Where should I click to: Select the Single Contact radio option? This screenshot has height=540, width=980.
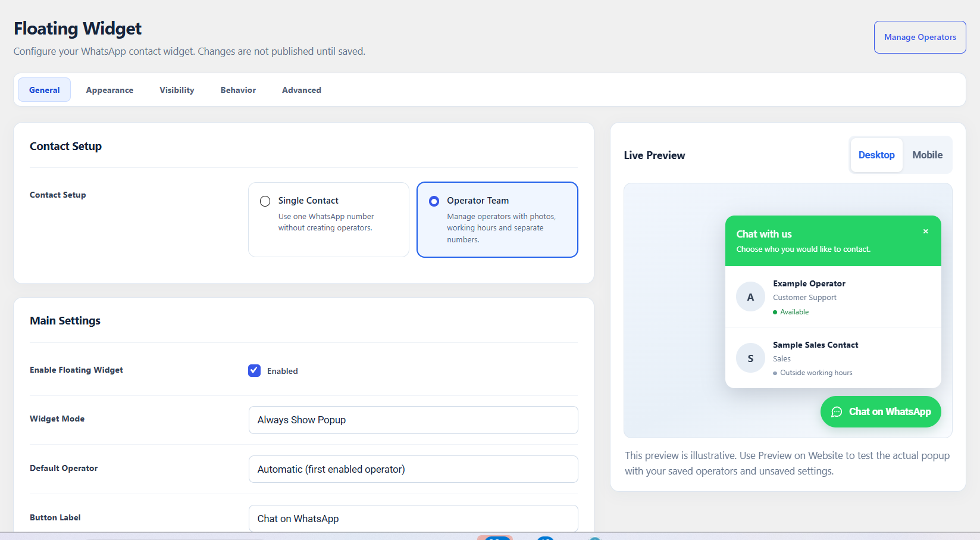click(x=265, y=201)
